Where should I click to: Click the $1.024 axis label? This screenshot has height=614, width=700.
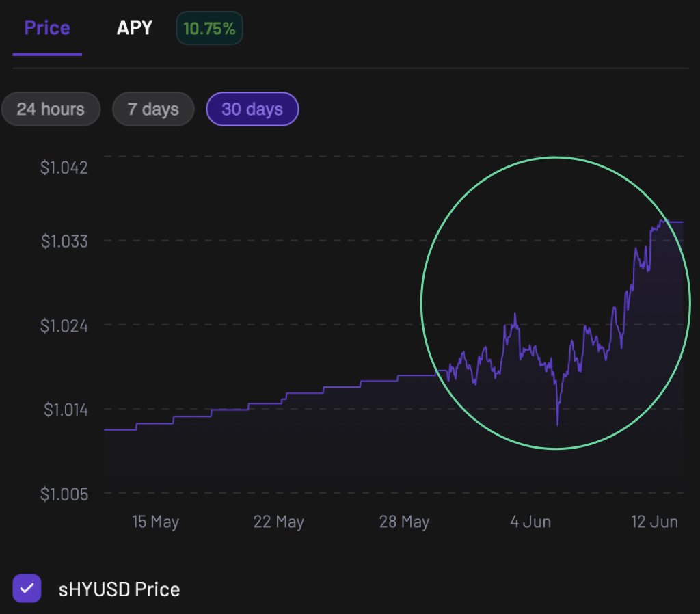[64, 326]
